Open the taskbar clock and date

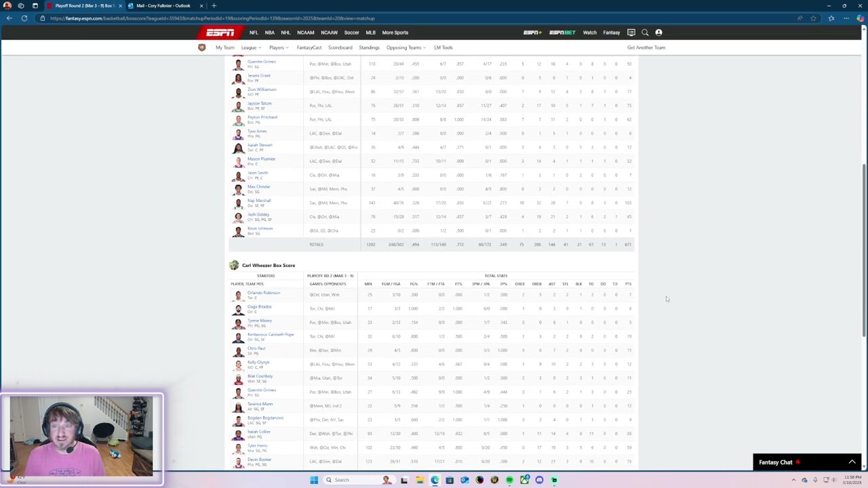click(852, 480)
